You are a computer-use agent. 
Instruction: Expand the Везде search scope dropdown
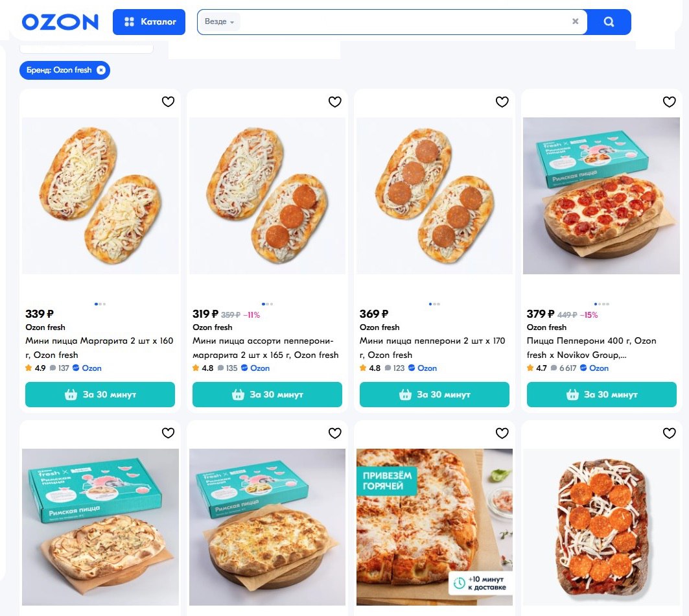pyautogui.click(x=219, y=21)
